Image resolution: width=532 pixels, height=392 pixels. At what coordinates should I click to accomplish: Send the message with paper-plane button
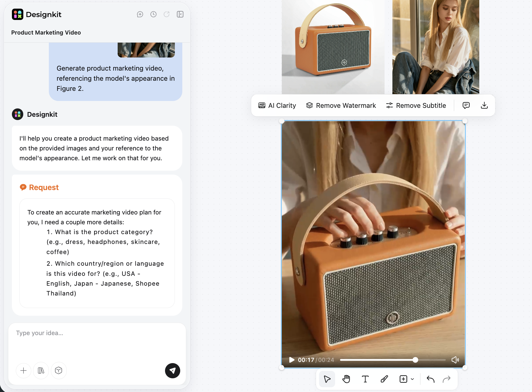click(x=172, y=371)
